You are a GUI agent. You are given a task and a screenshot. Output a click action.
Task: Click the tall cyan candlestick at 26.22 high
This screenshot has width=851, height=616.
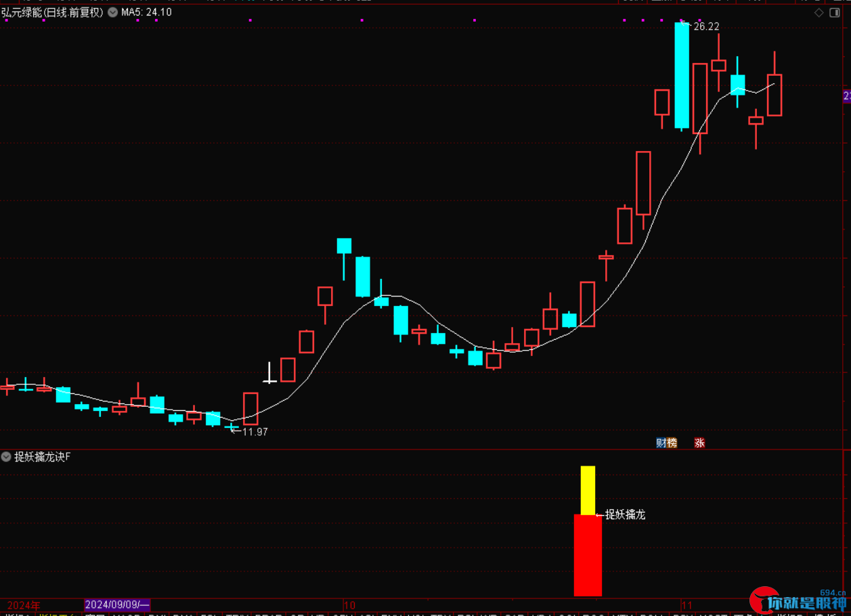(682, 75)
